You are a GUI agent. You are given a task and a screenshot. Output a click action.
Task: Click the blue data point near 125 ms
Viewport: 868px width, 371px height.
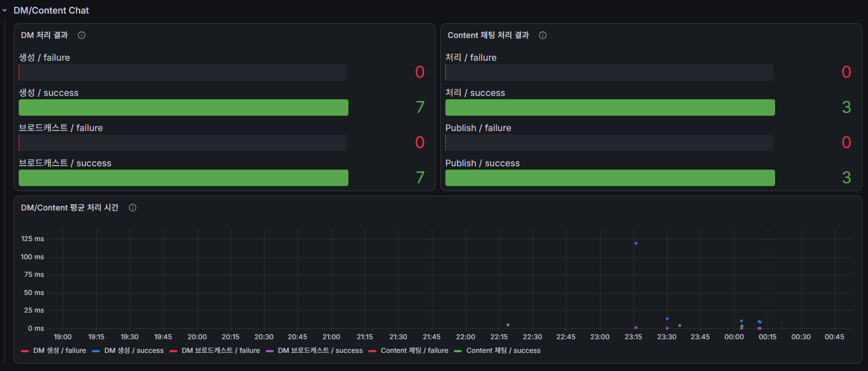pyautogui.click(x=636, y=243)
